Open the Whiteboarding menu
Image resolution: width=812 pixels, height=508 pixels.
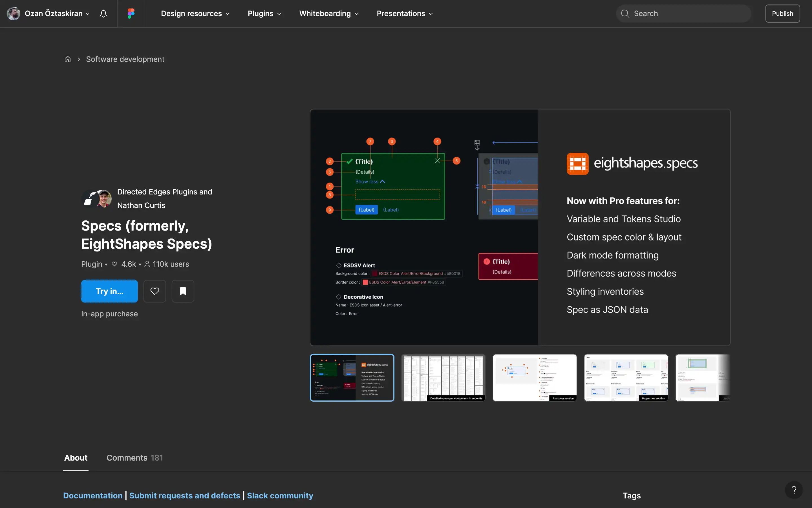(329, 14)
